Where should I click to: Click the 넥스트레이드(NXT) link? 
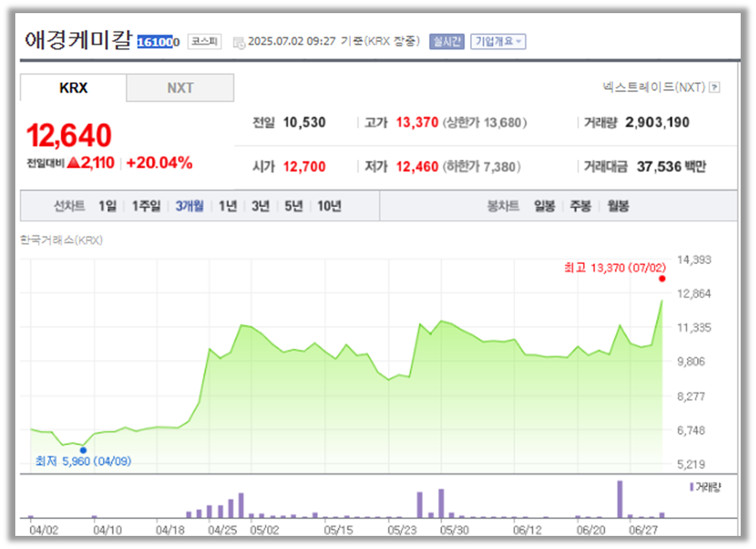pyautogui.click(x=653, y=87)
